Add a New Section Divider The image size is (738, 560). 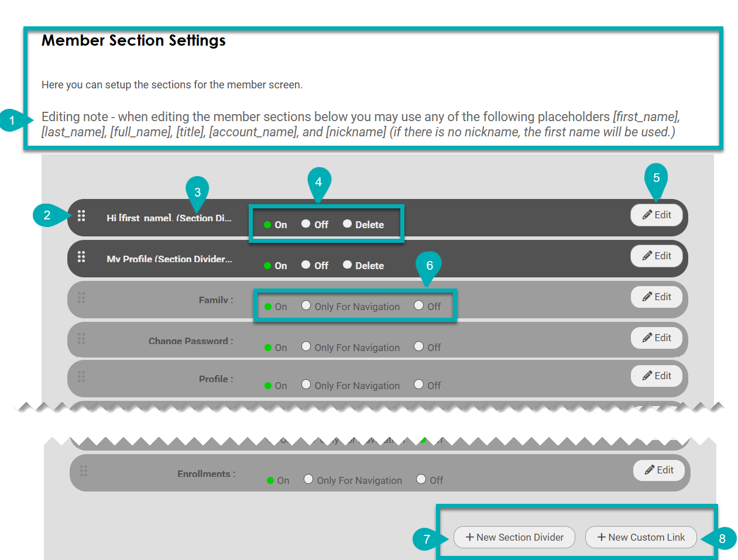514,537
